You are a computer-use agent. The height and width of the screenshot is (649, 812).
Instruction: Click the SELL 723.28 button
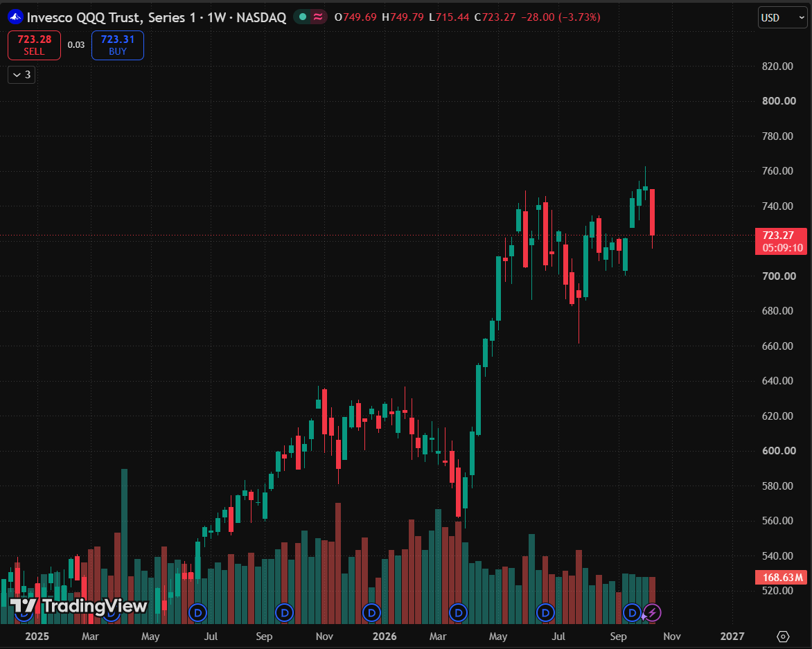[34, 45]
